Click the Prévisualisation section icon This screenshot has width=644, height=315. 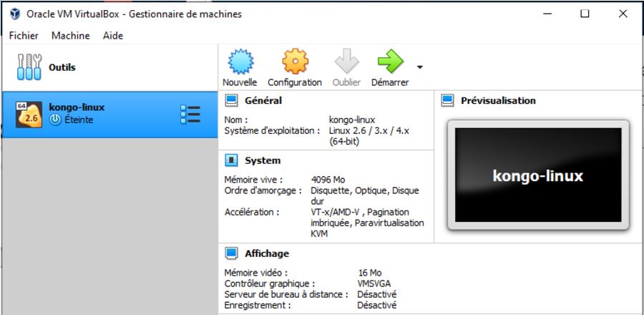click(448, 100)
